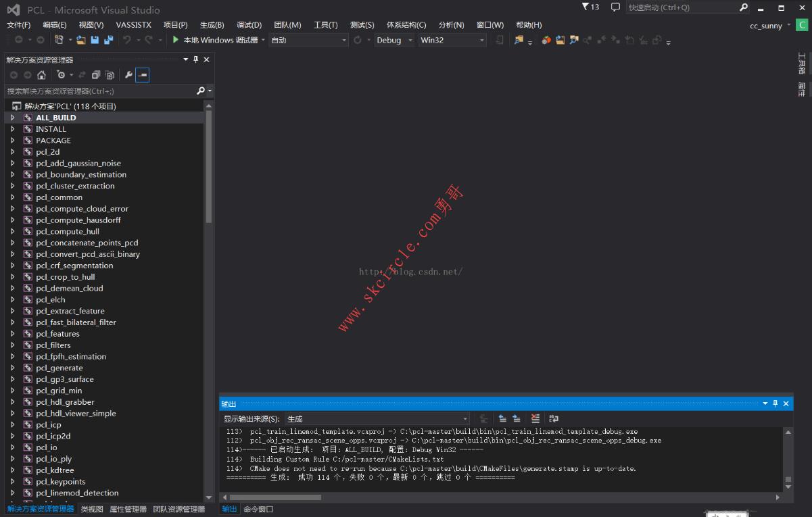Click the Go To Previous Message icon in Output
Screen dimensions: 812x517
502,419
